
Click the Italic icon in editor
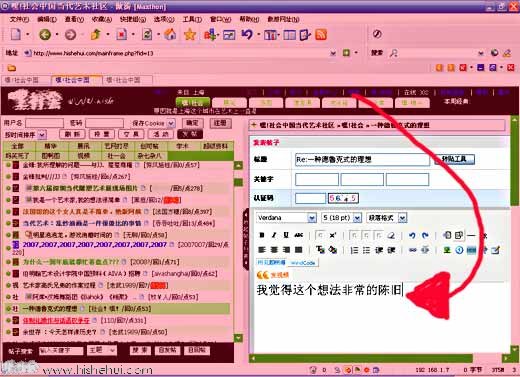coord(274,235)
